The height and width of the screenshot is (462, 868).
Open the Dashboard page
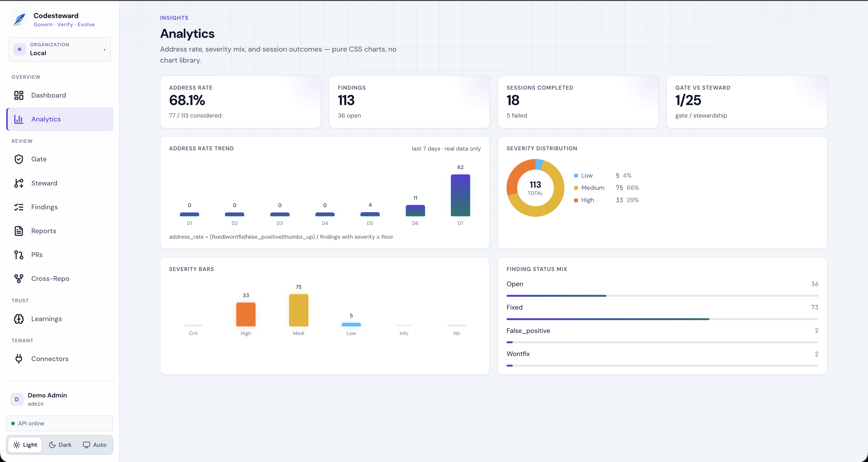pos(60,95)
